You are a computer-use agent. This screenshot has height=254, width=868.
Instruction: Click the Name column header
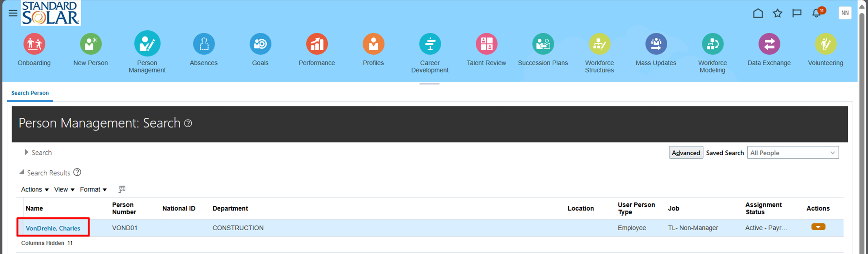tap(34, 209)
